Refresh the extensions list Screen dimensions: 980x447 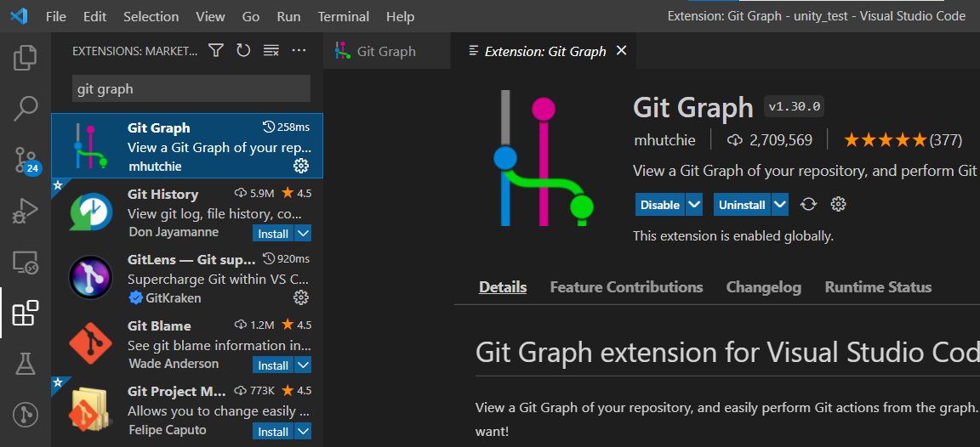click(x=244, y=51)
